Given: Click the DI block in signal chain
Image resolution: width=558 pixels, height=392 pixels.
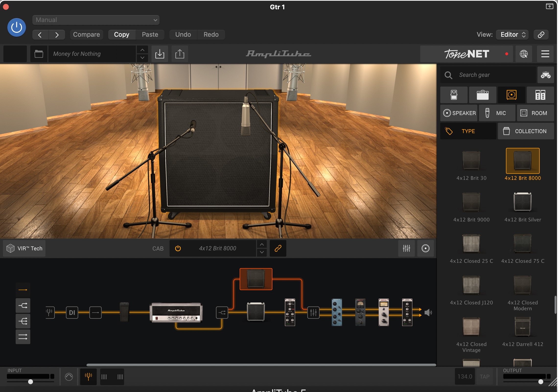Looking at the screenshot, I should coord(72,312).
